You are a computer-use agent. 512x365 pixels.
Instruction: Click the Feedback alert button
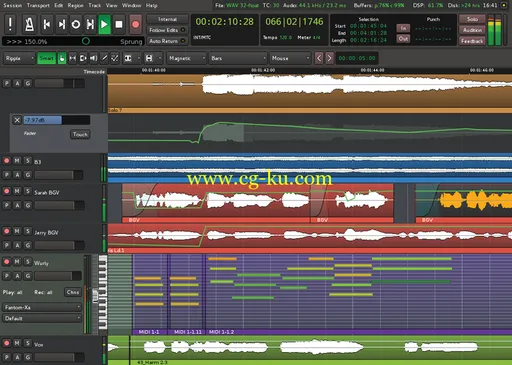472,41
